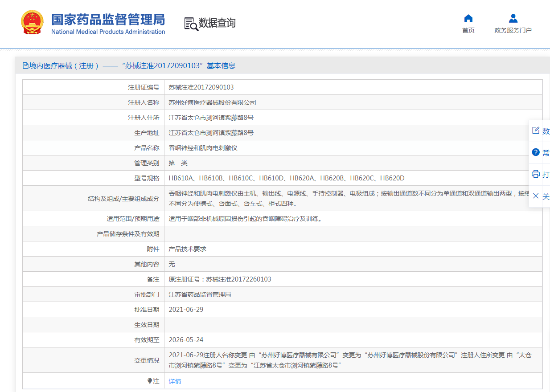Select the 生产地址 row label
The width and height of the screenshot is (550, 392).
pyautogui.click(x=147, y=133)
